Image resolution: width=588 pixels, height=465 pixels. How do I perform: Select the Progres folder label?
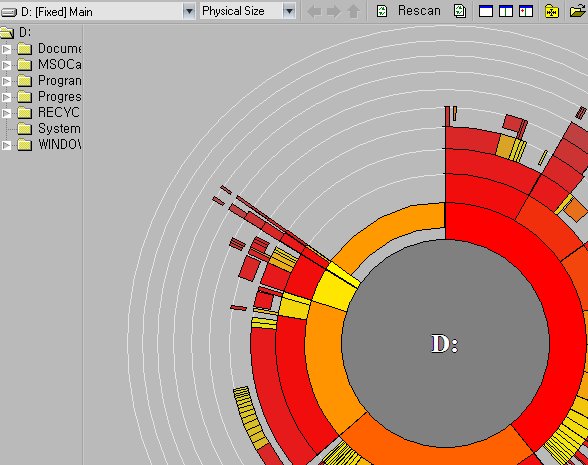pos(59,97)
